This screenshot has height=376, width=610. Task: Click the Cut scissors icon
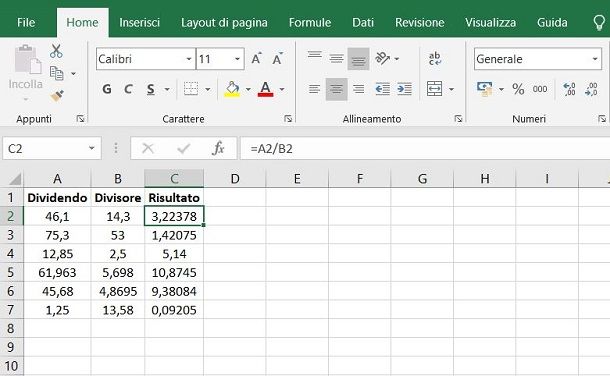tap(56, 51)
